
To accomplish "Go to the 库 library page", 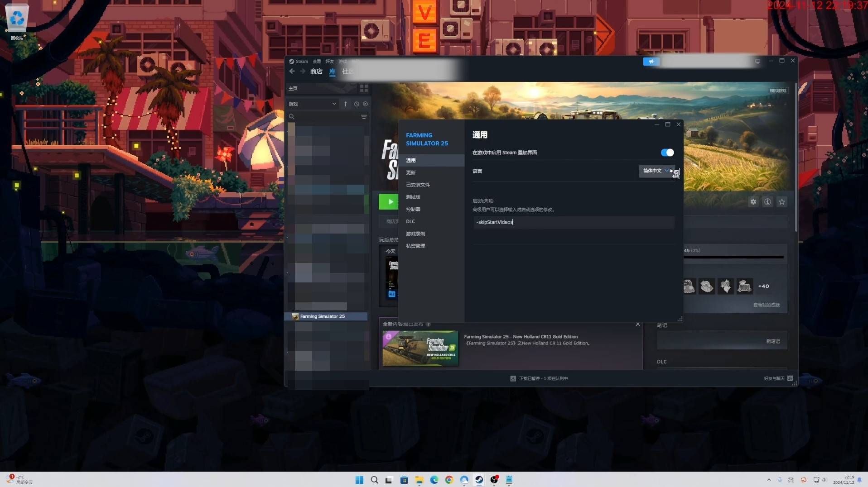I will [333, 72].
